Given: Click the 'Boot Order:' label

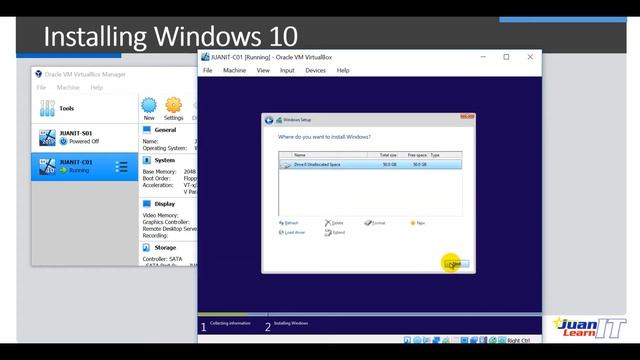Looking at the screenshot, I should pyautogui.click(x=156, y=178).
